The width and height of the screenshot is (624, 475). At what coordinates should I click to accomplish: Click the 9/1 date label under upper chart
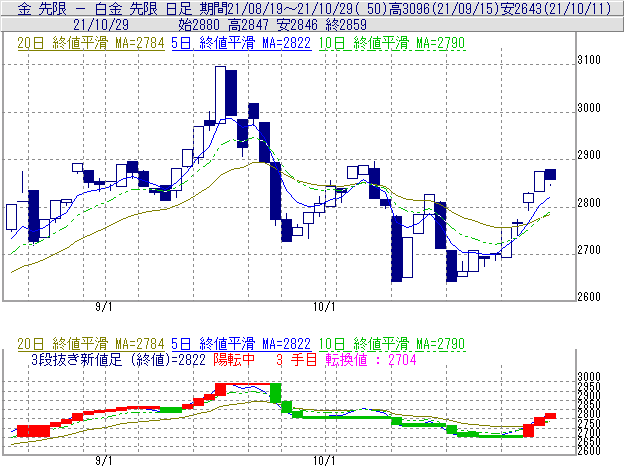(104, 307)
